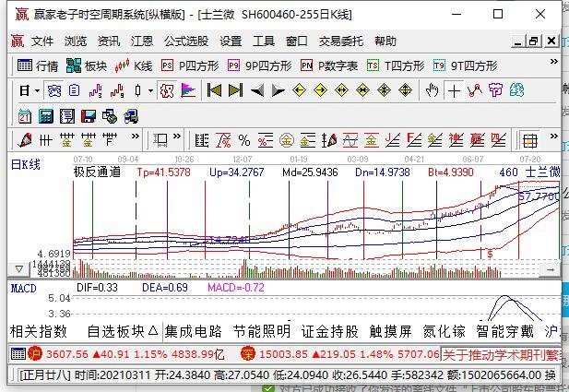Open the 帮助 menu
This screenshot has height=392, width=569.
coord(385,42)
